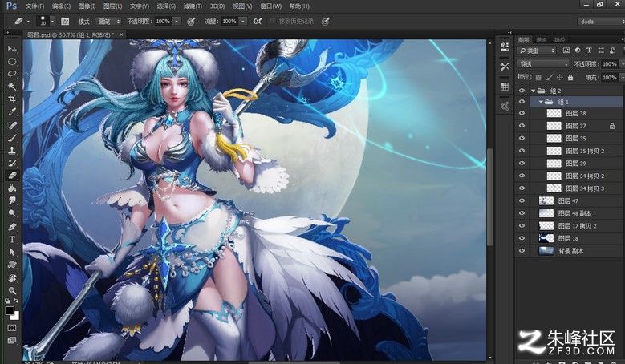This screenshot has width=625, height=364.
Task: Select the Pen tool
Action: click(12, 227)
